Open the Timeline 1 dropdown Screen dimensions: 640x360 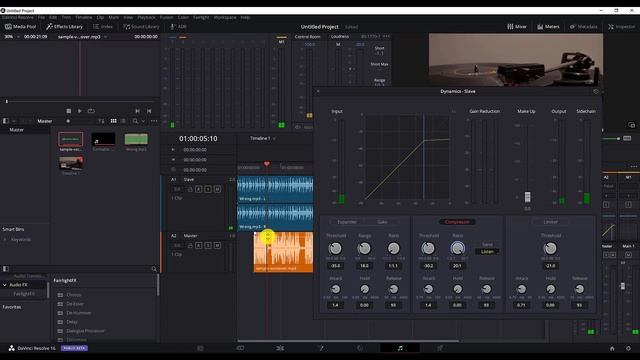263,138
